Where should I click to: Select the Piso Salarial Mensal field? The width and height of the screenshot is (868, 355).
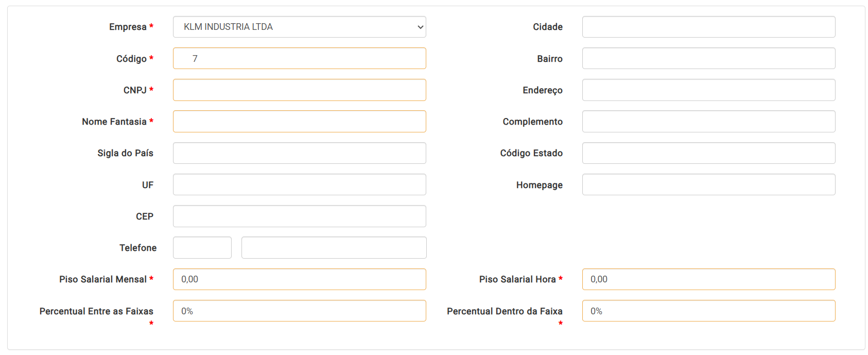click(x=299, y=279)
